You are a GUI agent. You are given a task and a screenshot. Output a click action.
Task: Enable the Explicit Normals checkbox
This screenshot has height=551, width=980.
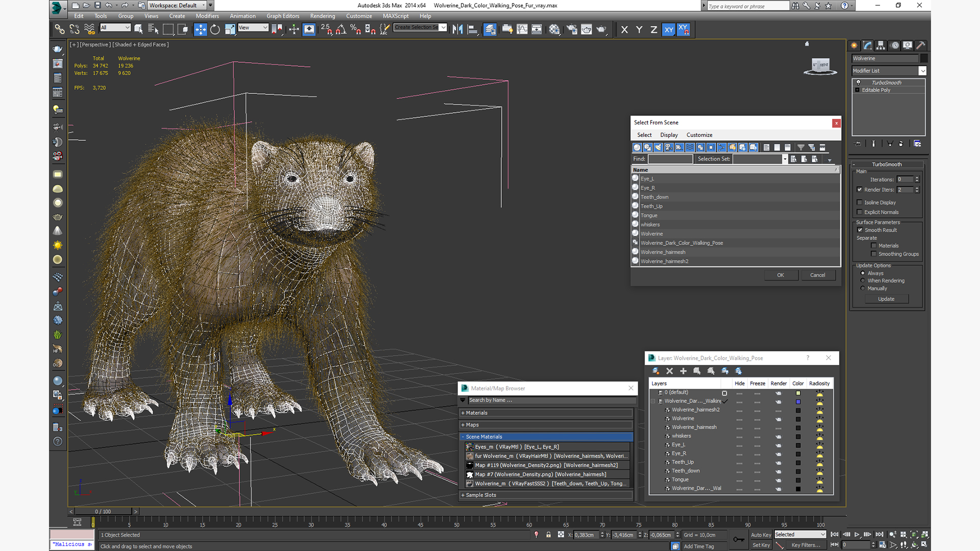(860, 212)
